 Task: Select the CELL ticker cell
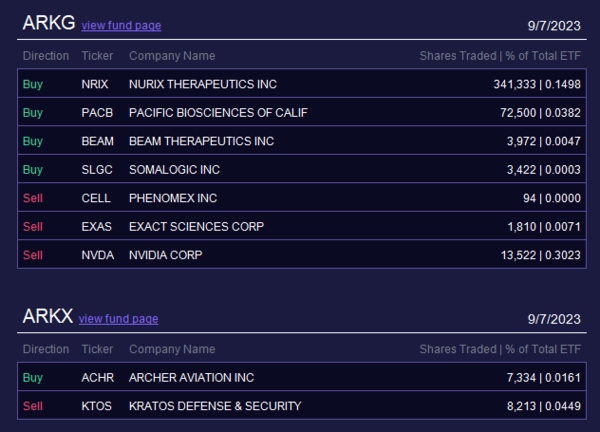point(96,198)
